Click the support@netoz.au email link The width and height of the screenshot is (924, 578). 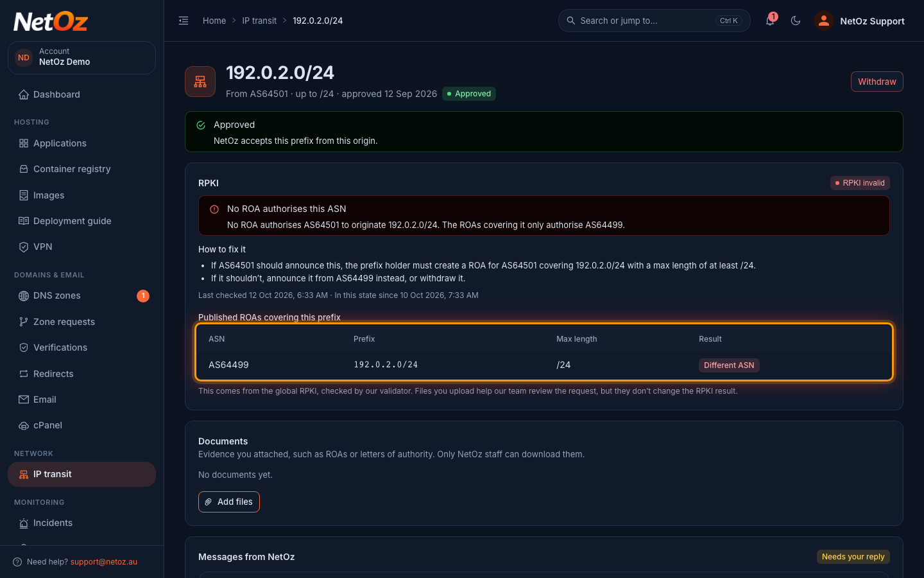[x=104, y=562]
